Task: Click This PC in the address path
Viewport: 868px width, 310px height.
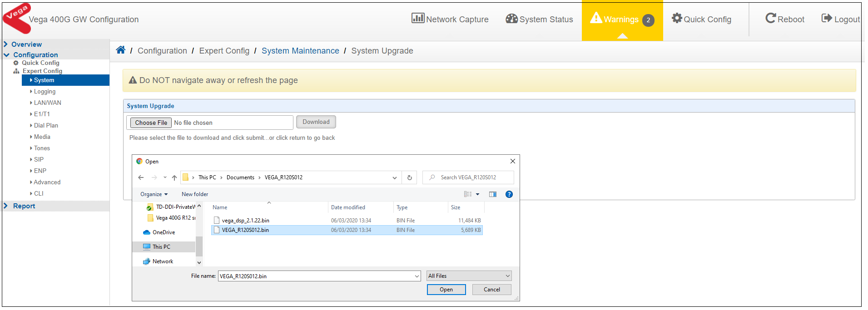Action: point(207,177)
